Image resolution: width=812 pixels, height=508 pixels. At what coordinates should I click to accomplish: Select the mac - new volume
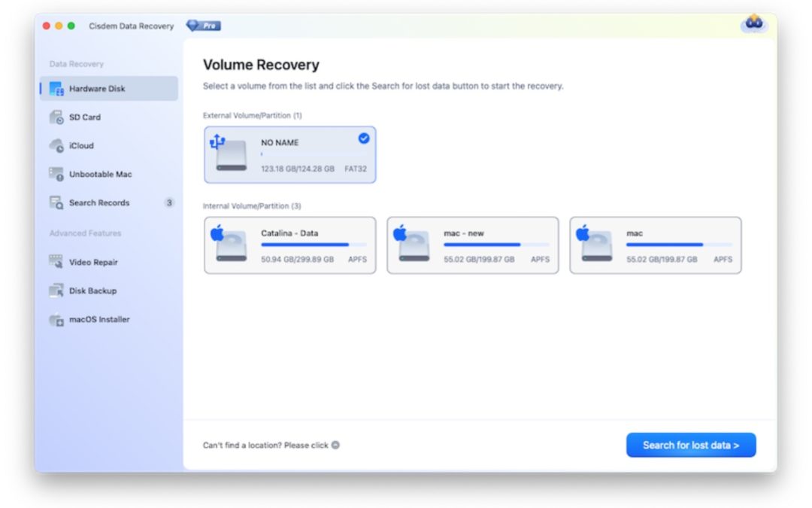tap(472, 245)
